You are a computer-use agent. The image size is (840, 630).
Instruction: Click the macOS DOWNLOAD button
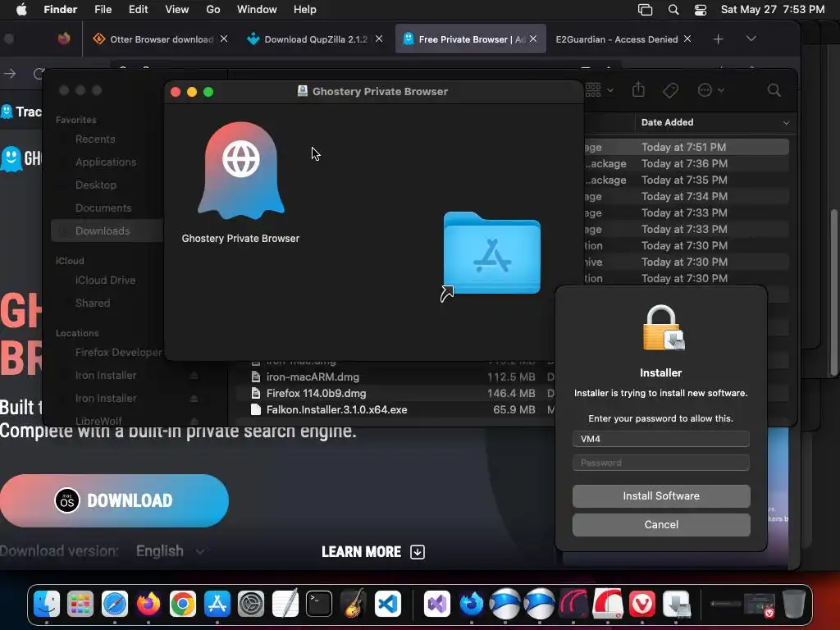click(x=114, y=500)
